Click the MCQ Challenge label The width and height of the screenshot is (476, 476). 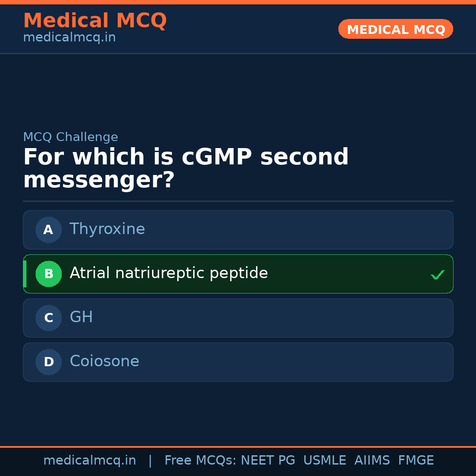pyautogui.click(x=71, y=137)
